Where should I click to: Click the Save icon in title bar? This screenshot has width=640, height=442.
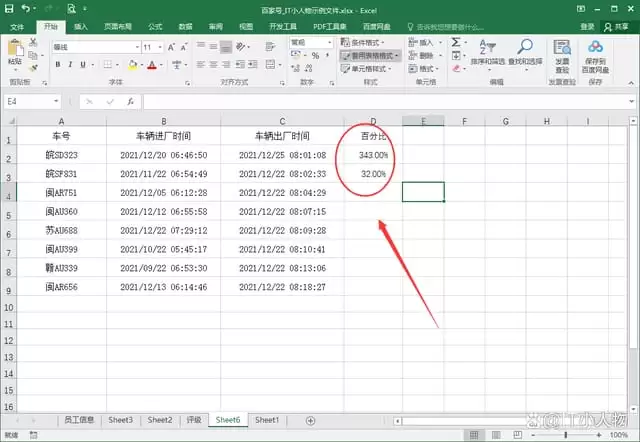[x=9, y=9]
